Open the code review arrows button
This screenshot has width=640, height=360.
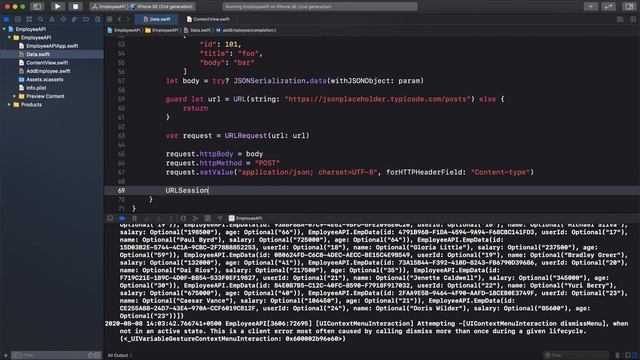(x=608, y=7)
